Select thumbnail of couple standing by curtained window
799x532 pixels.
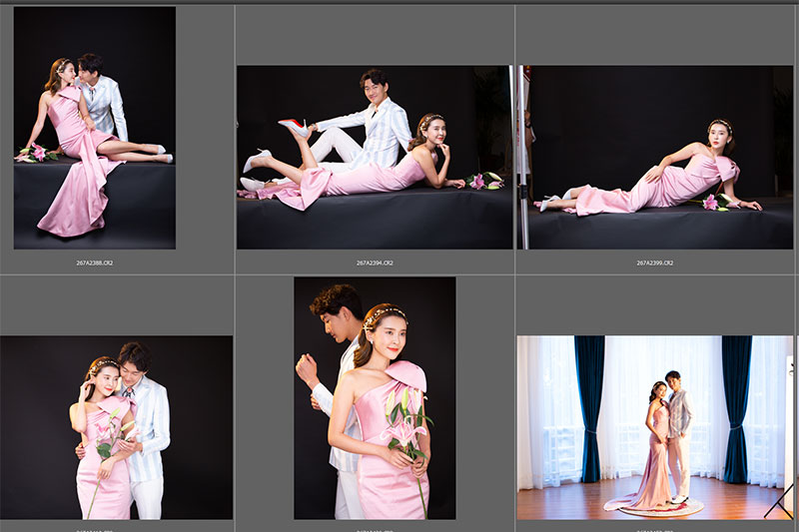click(x=655, y=427)
